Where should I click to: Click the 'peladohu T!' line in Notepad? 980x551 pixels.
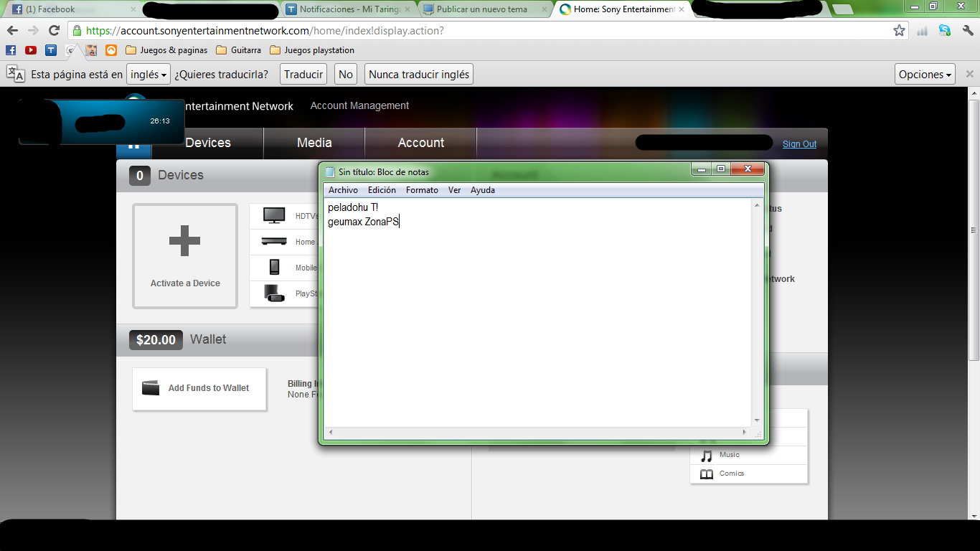(x=352, y=207)
